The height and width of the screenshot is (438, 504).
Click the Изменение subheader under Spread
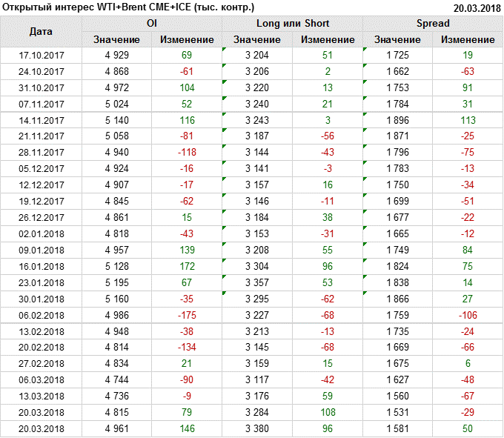(468, 39)
